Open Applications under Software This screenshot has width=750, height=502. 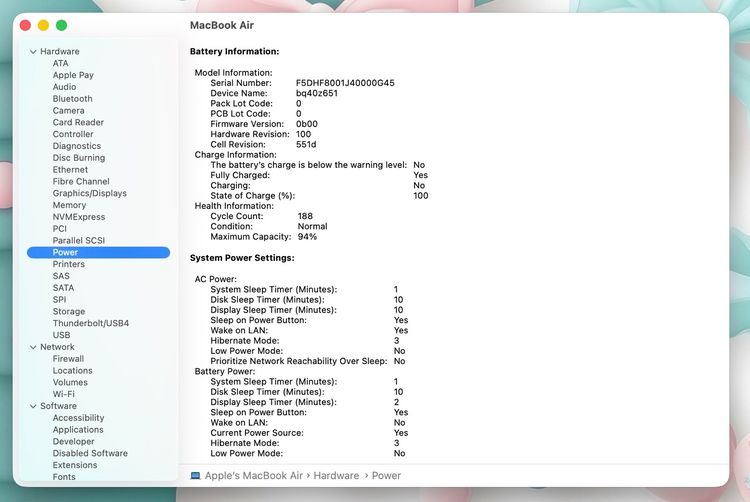[78, 430]
